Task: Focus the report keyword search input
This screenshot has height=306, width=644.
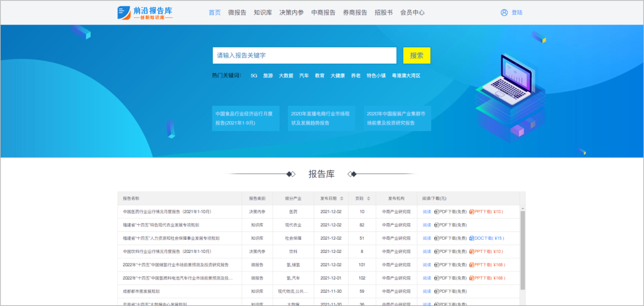Action: 304,55
